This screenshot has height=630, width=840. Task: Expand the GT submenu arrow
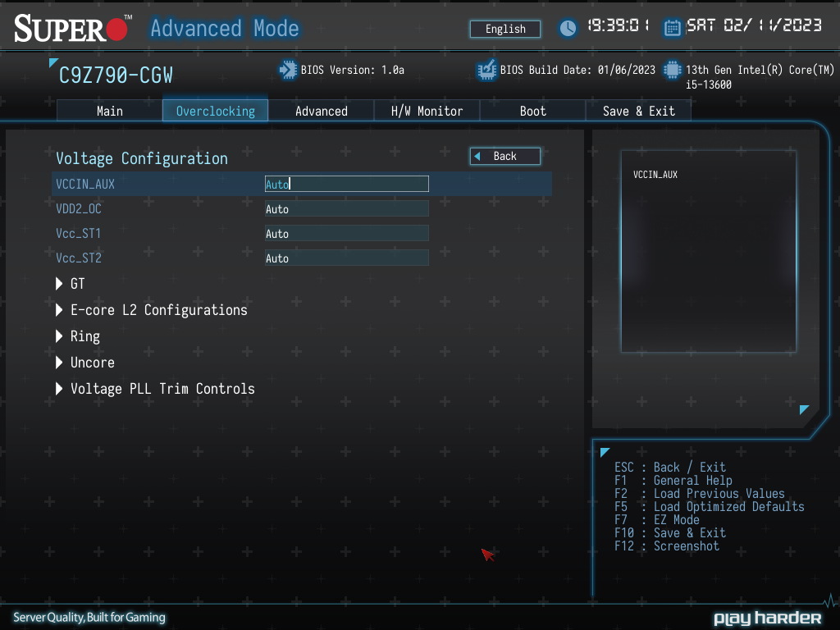59,283
